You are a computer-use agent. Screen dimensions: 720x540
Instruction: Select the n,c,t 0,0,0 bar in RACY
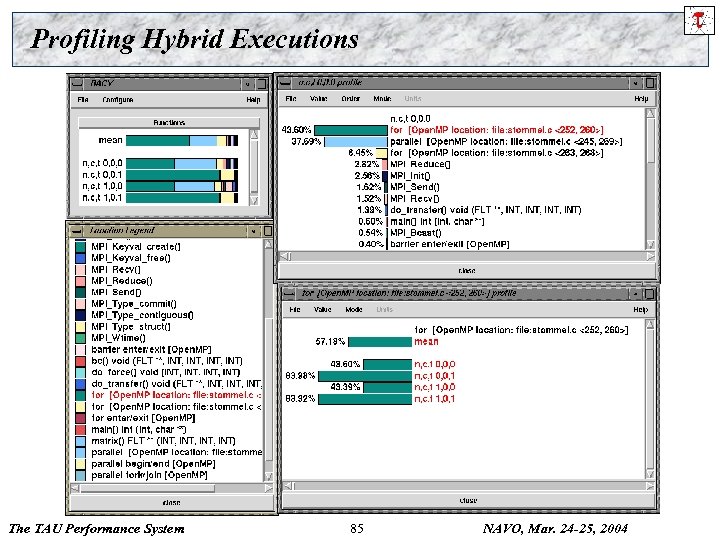tap(182, 163)
